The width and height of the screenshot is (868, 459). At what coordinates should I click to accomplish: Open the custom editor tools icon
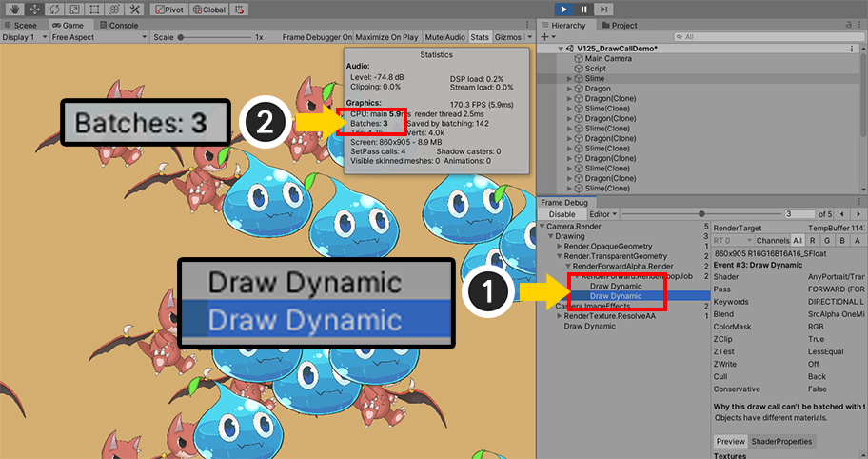click(135, 10)
